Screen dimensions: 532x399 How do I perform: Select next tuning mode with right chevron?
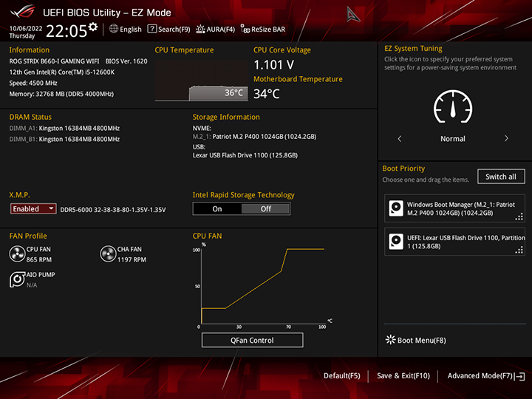[506, 139]
